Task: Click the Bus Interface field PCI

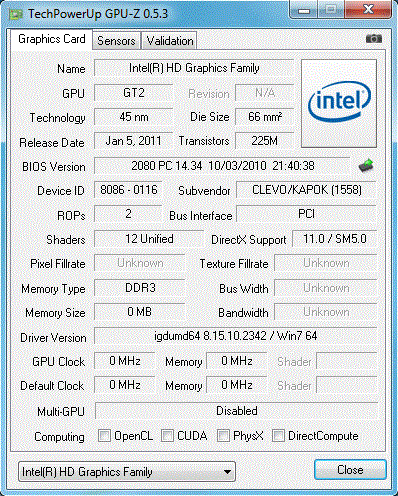Action: click(x=306, y=214)
